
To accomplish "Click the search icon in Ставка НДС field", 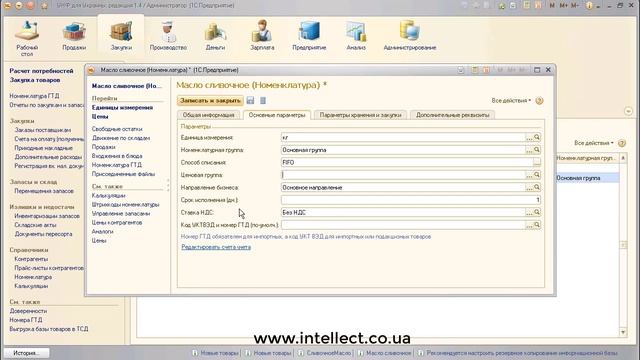I will (x=537, y=212).
